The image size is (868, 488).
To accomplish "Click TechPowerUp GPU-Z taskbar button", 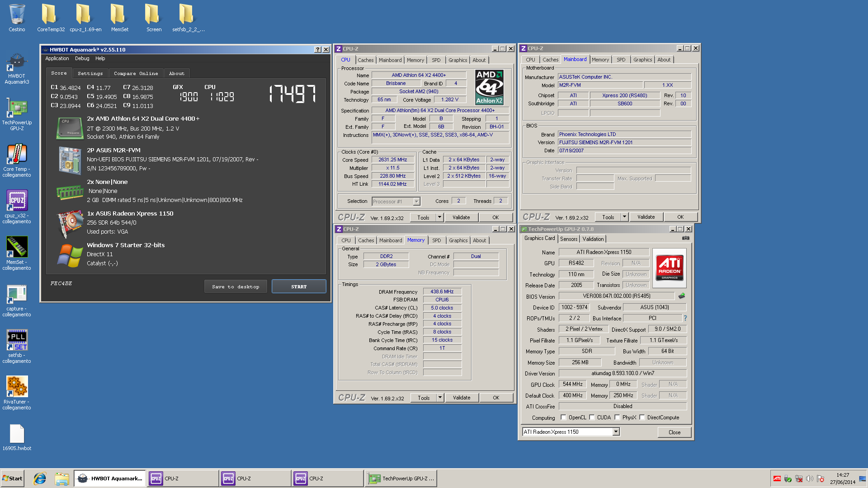I will [401, 479].
